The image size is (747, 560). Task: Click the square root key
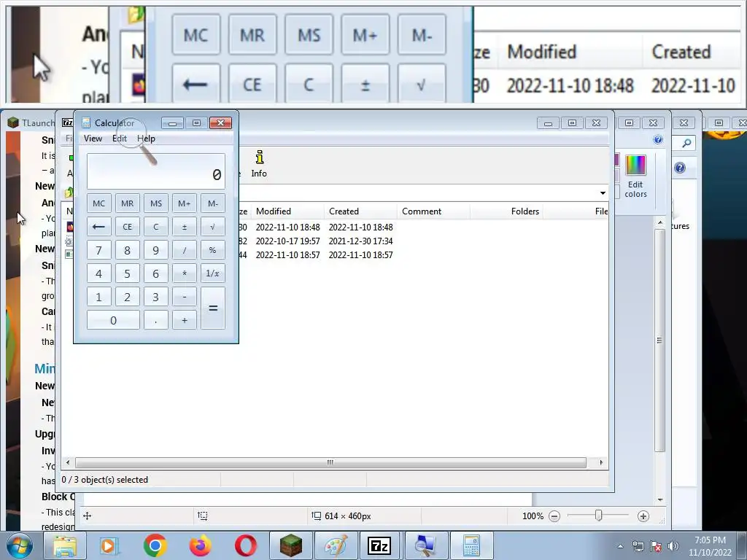pyautogui.click(x=213, y=227)
